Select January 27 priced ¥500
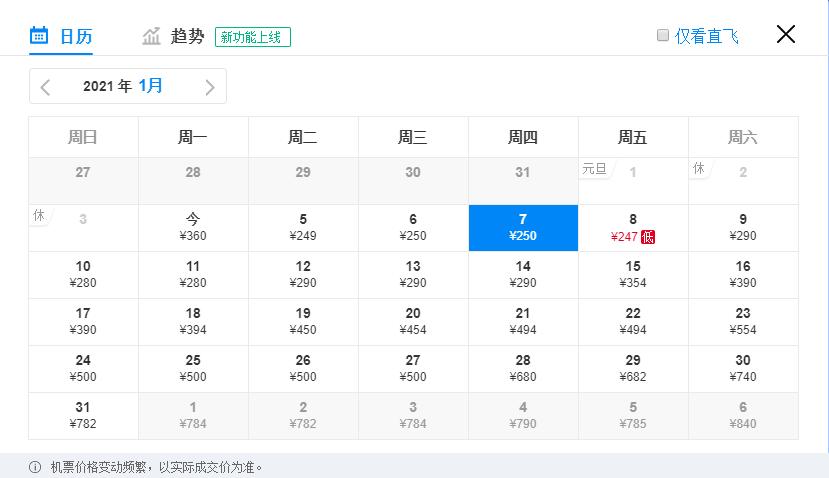Screen dimensions: 829x478 point(413,369)
